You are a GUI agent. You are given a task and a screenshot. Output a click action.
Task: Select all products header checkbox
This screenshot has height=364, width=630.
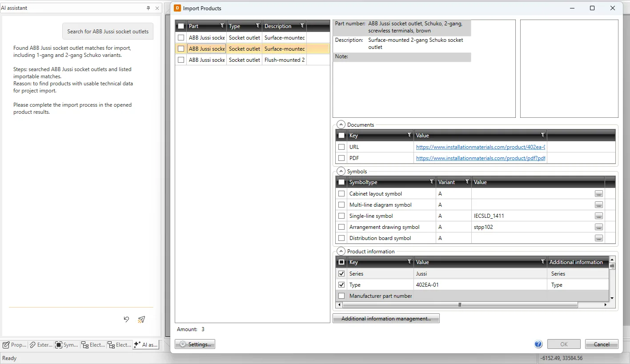[181, 26]
